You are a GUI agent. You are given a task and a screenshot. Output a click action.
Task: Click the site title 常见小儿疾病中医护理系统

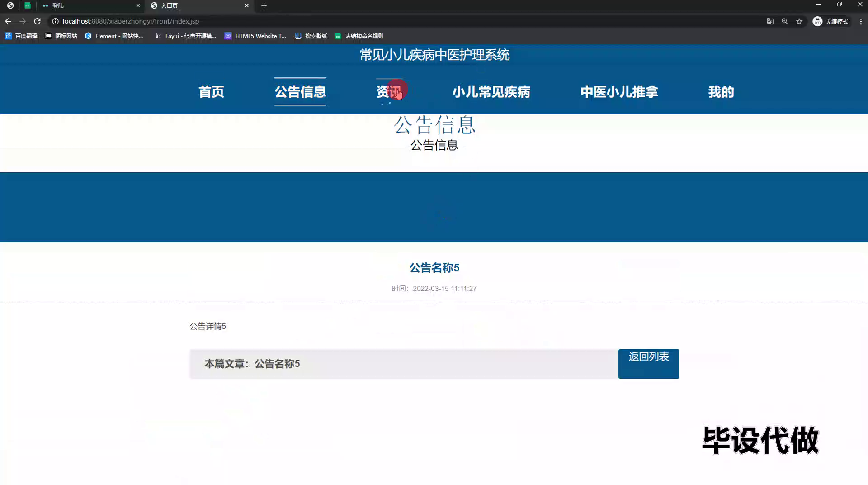pyautogui.click(x=434, y=55)
